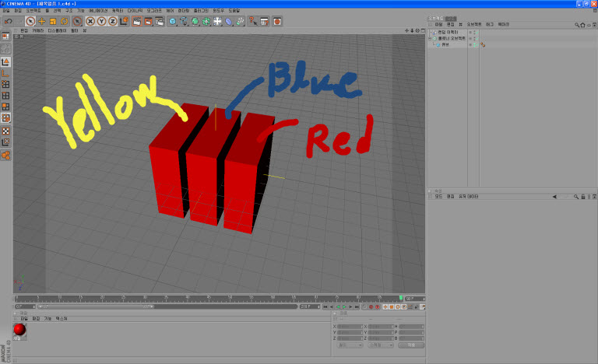Add a Cube primitive from the toolbar

173,22
